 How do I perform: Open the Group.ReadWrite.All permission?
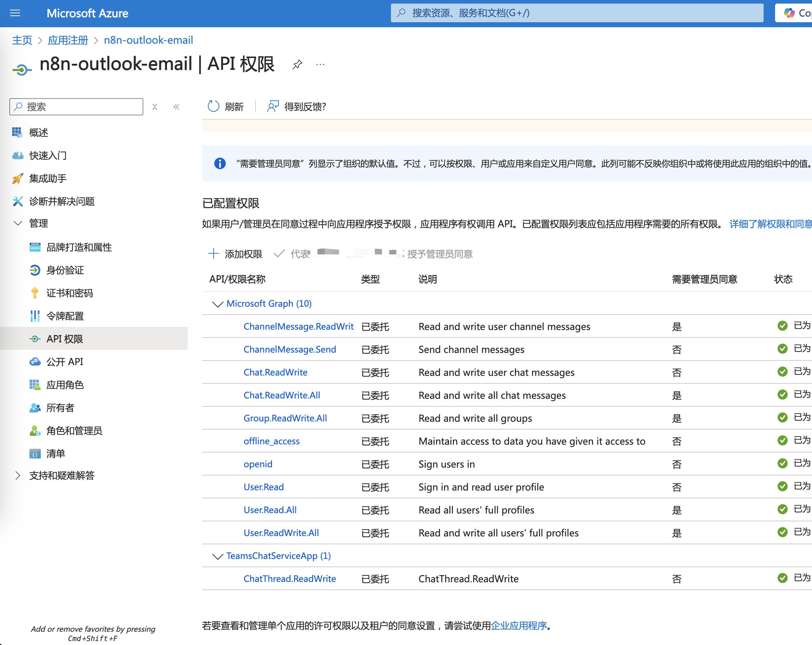click(x=285, y=418)
